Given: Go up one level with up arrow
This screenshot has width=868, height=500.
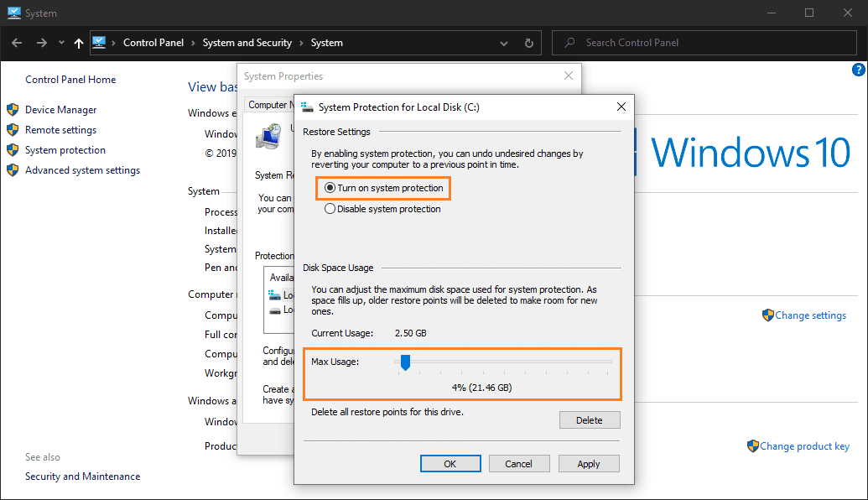Looking at the screenshot, I should (x=79, y=43).
